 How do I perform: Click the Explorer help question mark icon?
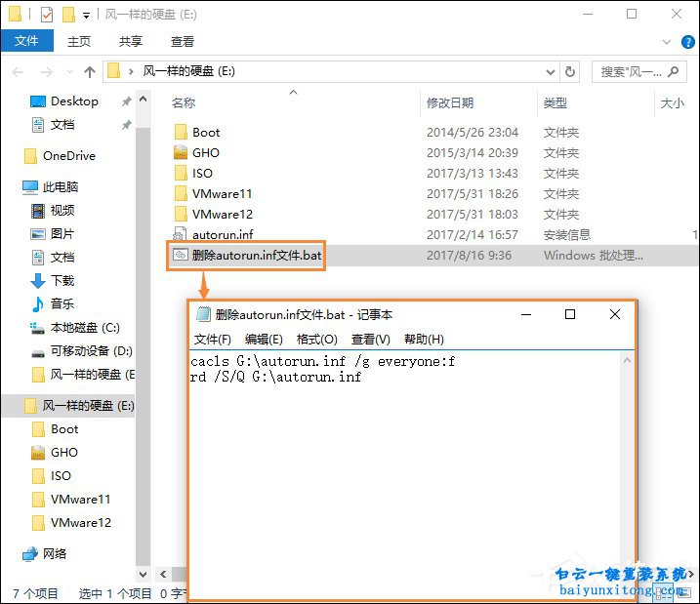[687, 42]
